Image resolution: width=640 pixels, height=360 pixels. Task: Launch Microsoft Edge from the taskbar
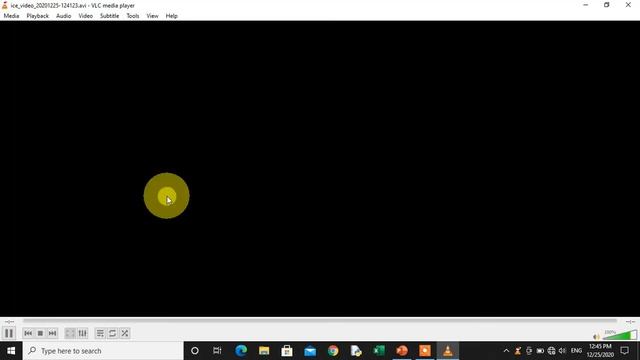[241, 351]
